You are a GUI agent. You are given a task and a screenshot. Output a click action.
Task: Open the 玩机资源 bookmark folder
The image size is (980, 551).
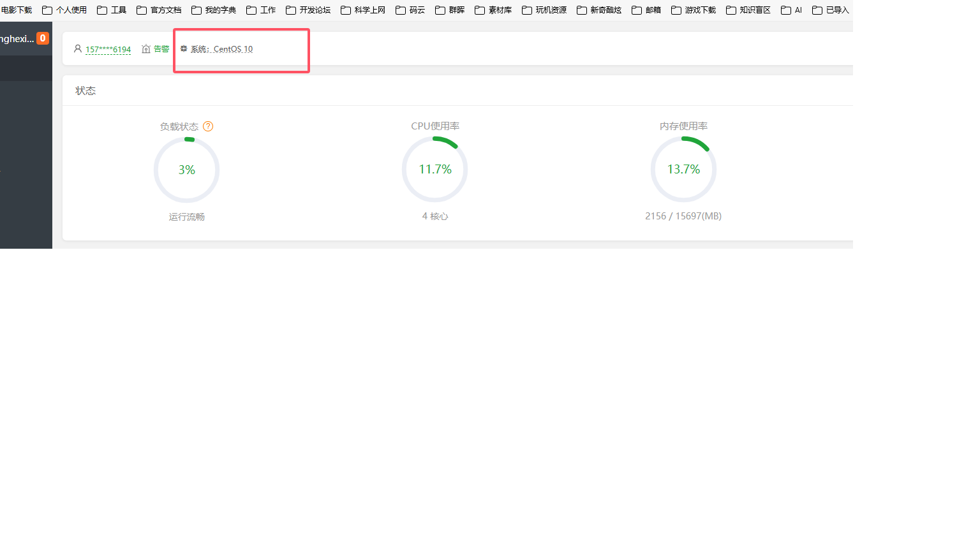coord(544,10)
